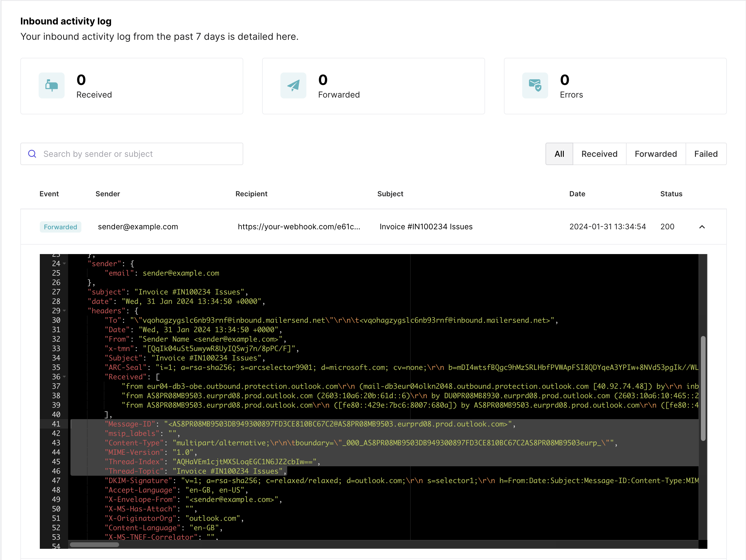Click the "Thread-Index" header line
This screenshot has width=746, height=560.
click(212, 462)
